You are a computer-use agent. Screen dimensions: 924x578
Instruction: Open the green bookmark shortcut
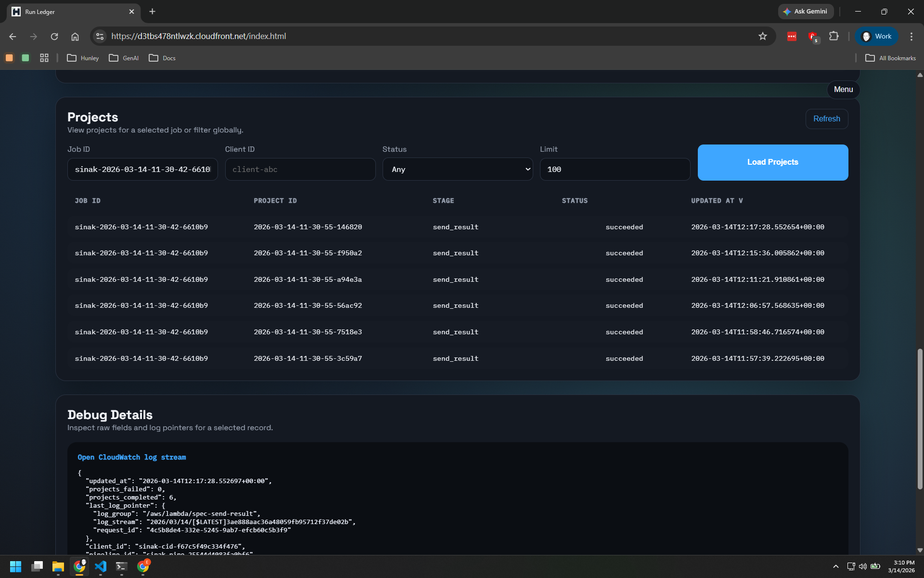pyautogui.click(x=26, y=58)
